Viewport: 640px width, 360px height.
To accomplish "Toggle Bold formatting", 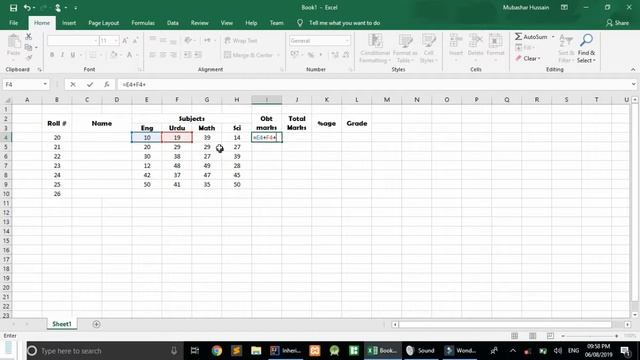I will 52,55.
